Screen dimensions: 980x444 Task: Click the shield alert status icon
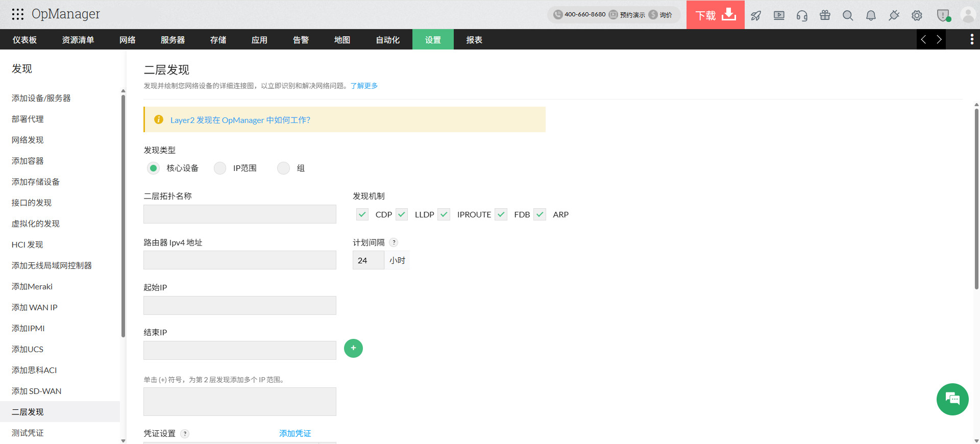[943, 15]
